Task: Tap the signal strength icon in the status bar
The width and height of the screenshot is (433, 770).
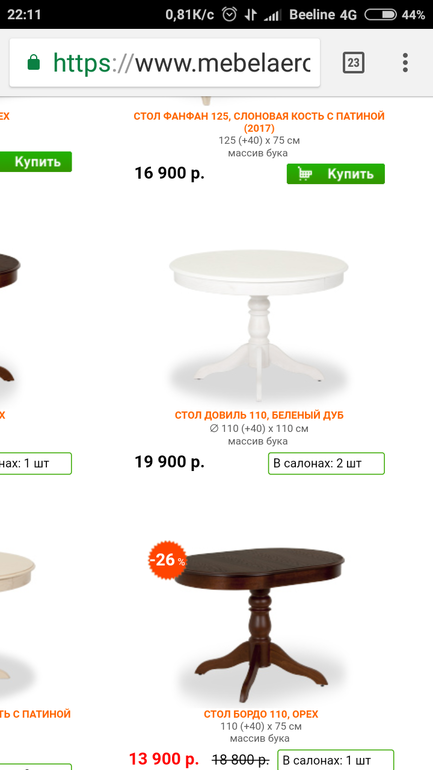Action: (x=271, y=15)
